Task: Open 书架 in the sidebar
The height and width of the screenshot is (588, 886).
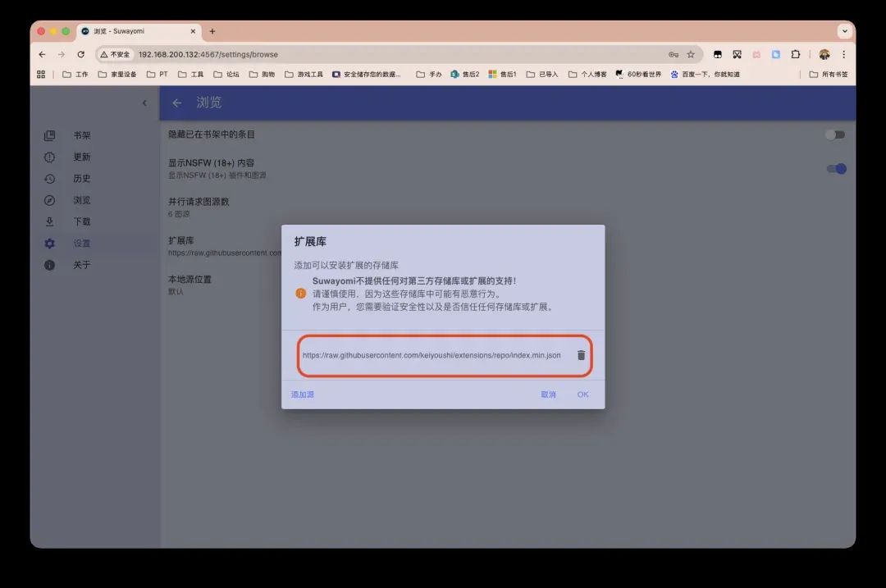Action: pos(94,135)
